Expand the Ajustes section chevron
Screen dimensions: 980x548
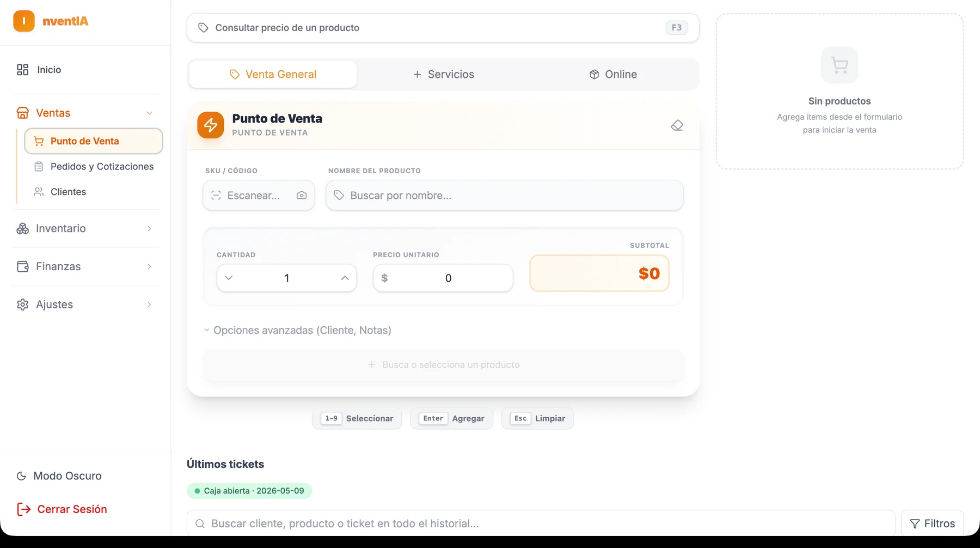149,305
